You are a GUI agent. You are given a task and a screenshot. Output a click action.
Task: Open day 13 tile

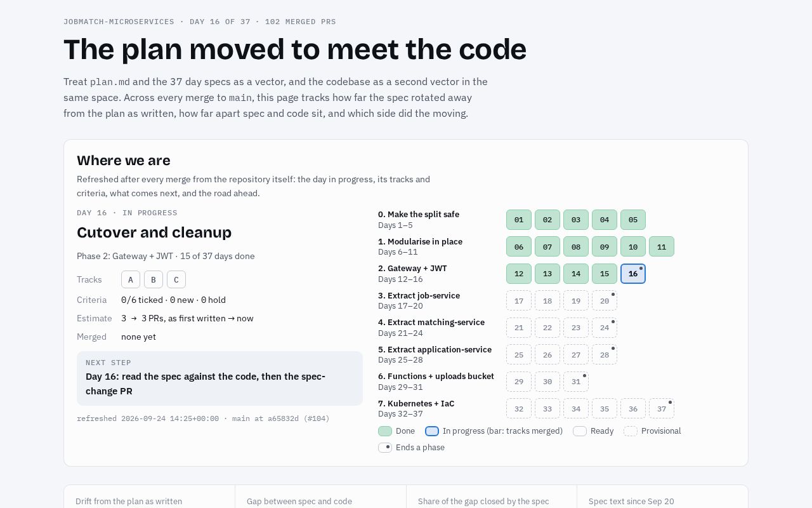pyautogui.click(x=547, y=274)
